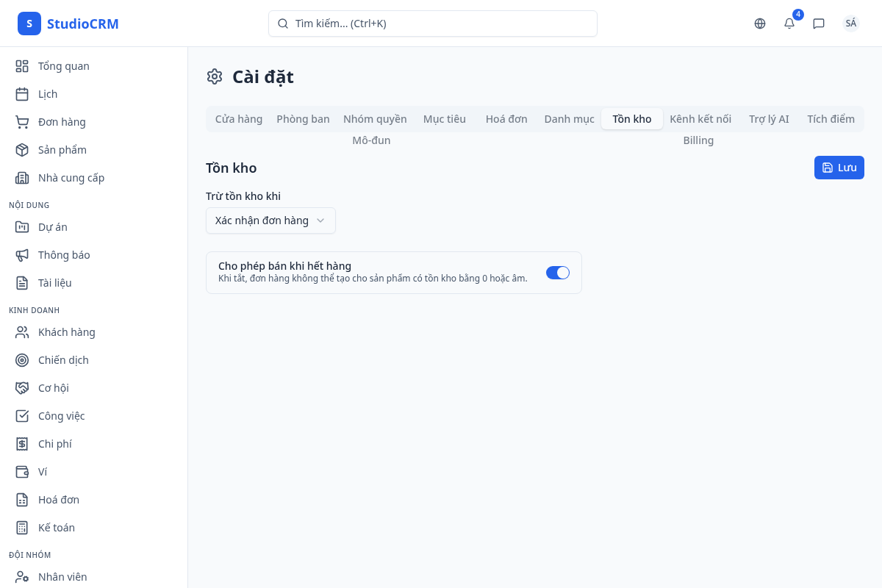Screen dimensions: 882x588
Task: Click the Thông báo megaphone icon
Action: point(22,255)
